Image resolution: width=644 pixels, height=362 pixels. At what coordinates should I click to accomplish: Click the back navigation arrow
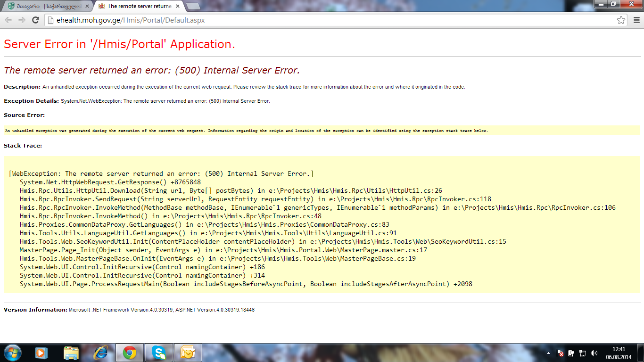(8, 20)
